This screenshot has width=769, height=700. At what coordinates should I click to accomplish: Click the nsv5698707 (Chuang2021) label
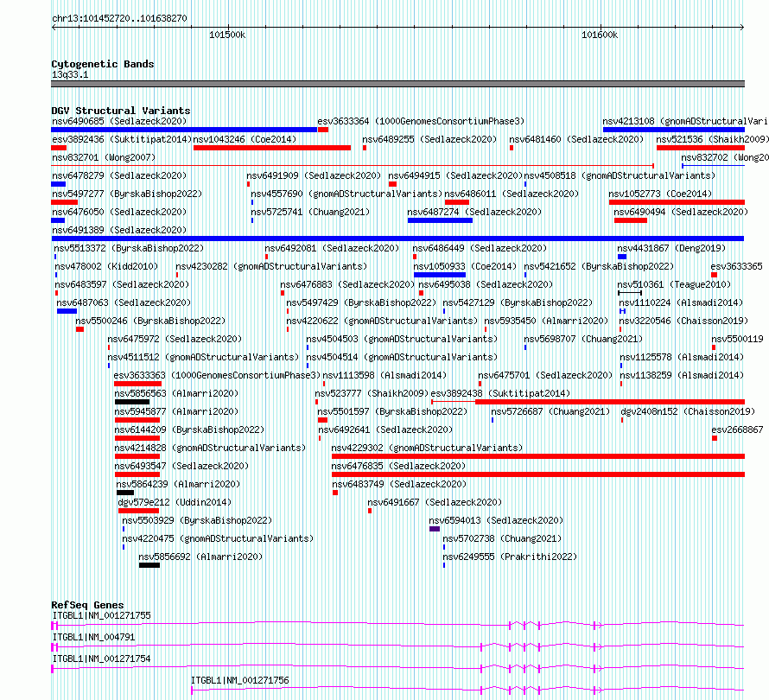(x=583, y=339)
